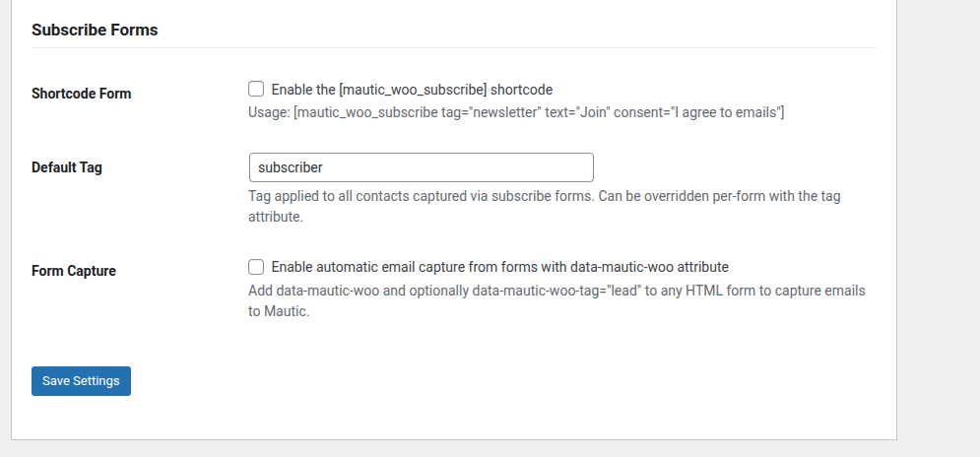980x457 pixels.
Task: Click the "Add data-mautic-woo" help description
Action: [x=556, y=292]
